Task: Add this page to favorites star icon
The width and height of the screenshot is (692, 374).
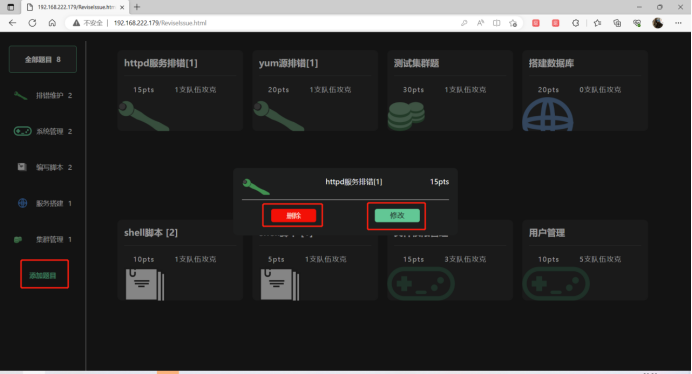Action: (513, 23)
